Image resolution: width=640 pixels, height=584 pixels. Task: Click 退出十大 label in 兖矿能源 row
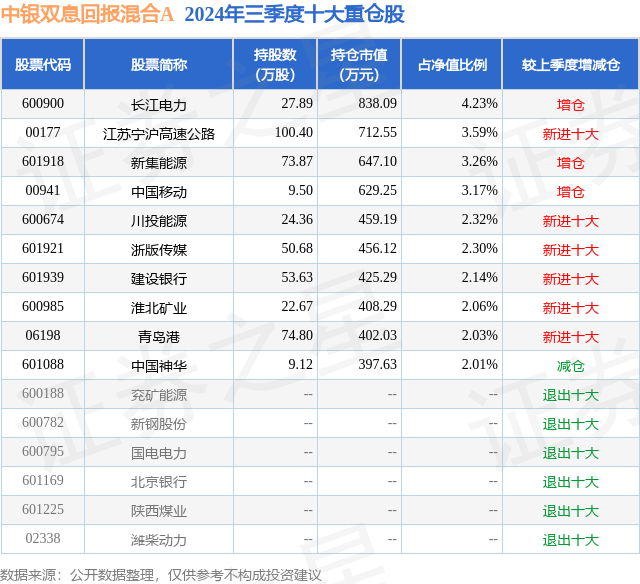tap(571, 395)
